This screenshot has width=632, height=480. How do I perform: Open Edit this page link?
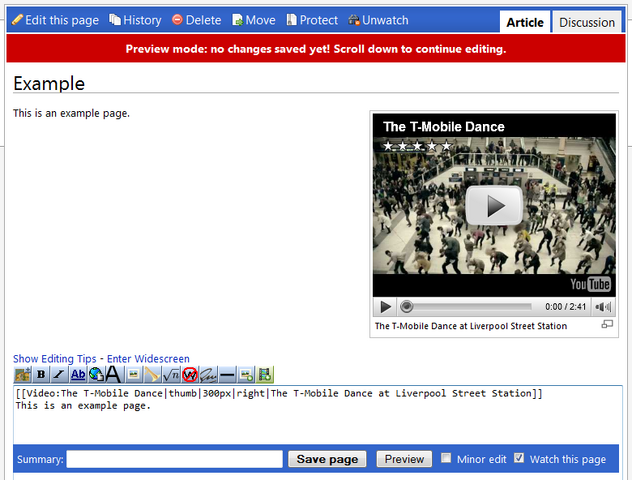pos(62,20)
